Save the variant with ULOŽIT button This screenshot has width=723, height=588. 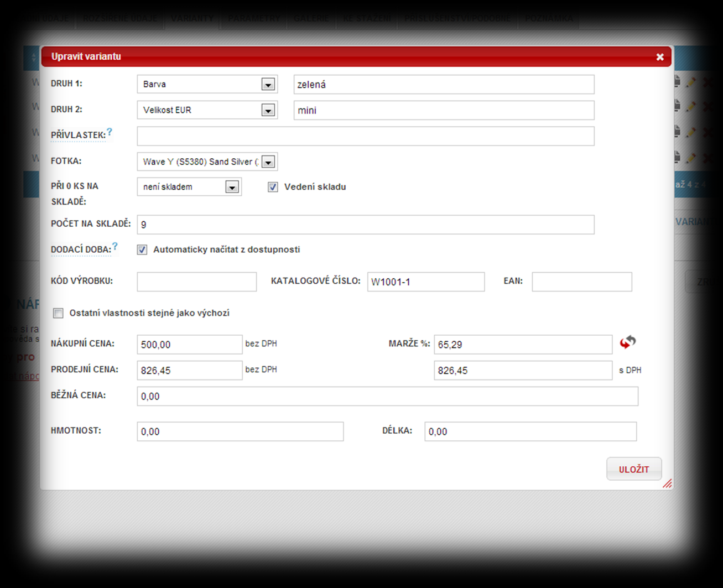coord(634,469)
